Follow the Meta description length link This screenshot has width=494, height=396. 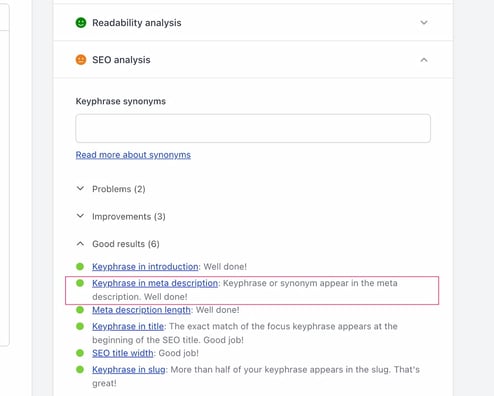click(141, 310)
